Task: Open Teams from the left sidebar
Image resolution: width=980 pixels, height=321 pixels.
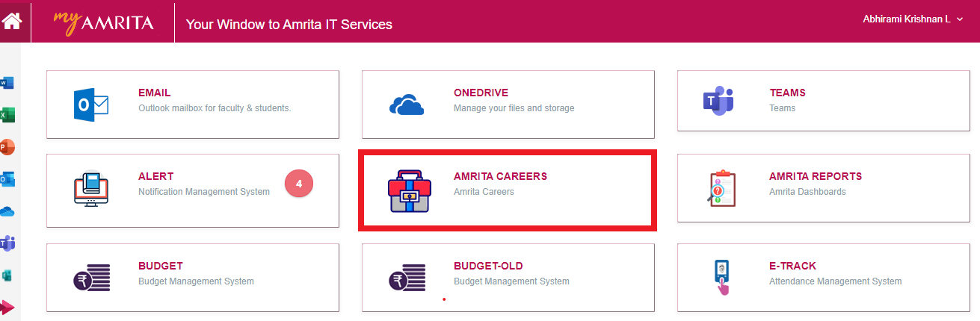Action: coord(8,243)
